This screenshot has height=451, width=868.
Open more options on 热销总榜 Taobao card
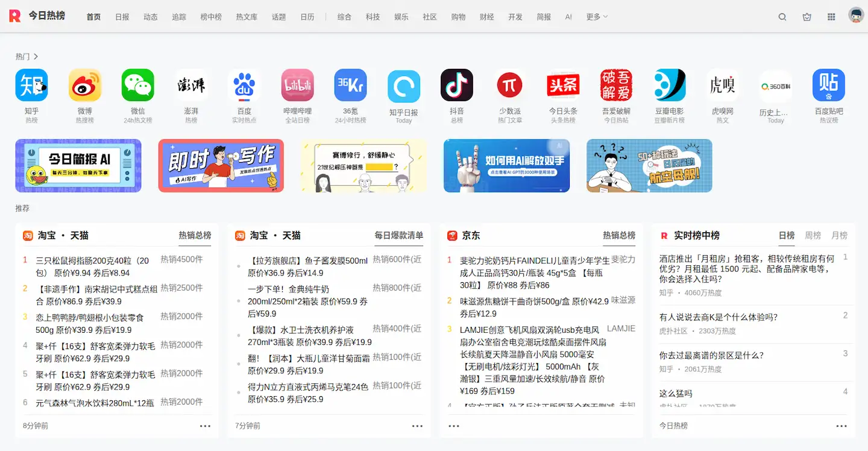click(x=206, y=426)
